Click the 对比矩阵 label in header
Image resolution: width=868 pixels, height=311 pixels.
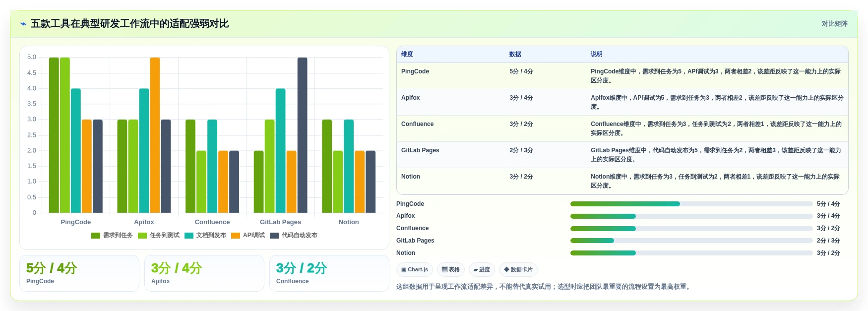click(834, 24)
